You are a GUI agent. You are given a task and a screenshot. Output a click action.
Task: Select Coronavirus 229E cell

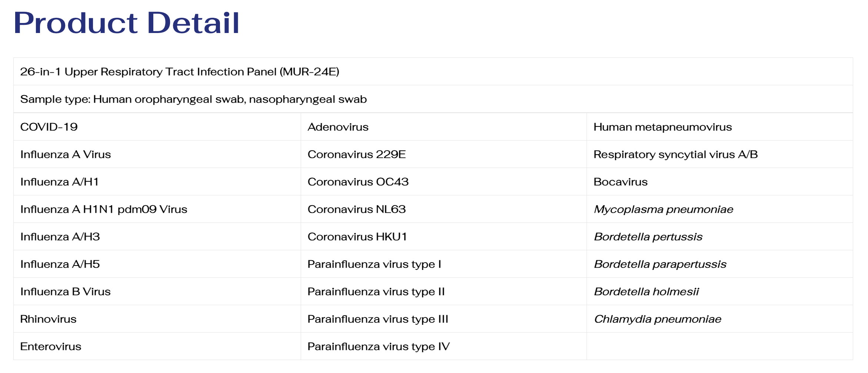(x=444, y=154)
